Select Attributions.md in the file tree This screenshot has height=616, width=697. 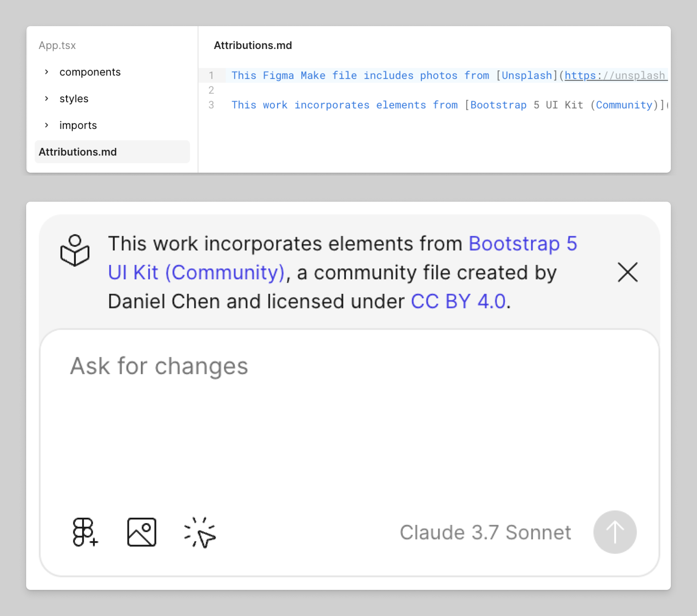click(x=112, y=152)
